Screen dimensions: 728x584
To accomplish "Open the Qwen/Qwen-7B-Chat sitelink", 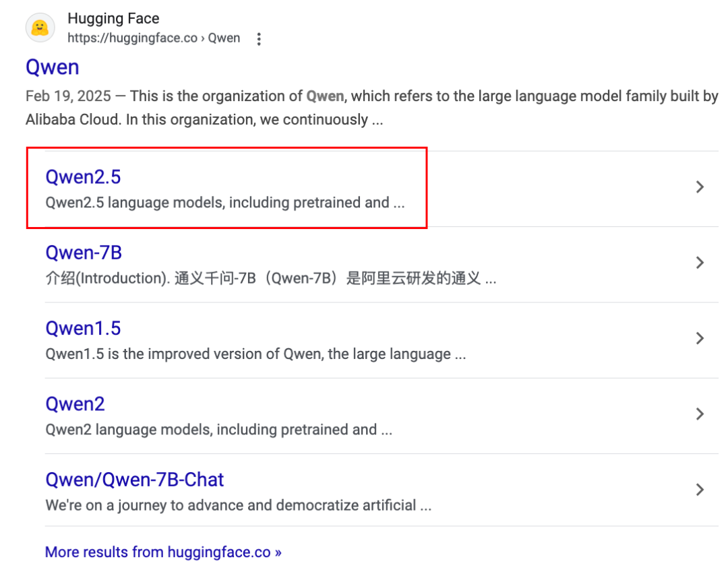I will click(x=134, y=480).
